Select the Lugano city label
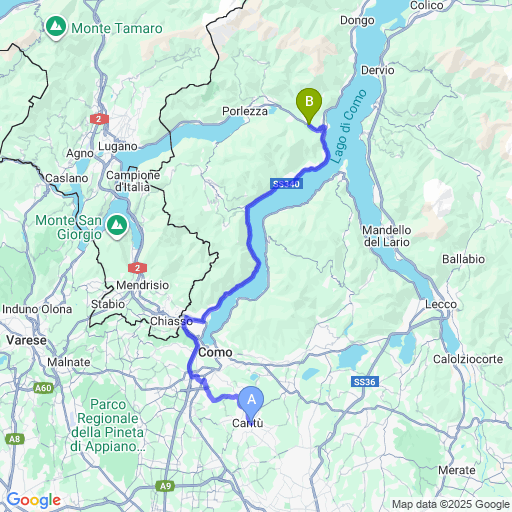The width and height of the screenshot is (512, 512). click(x=118, y=146)
